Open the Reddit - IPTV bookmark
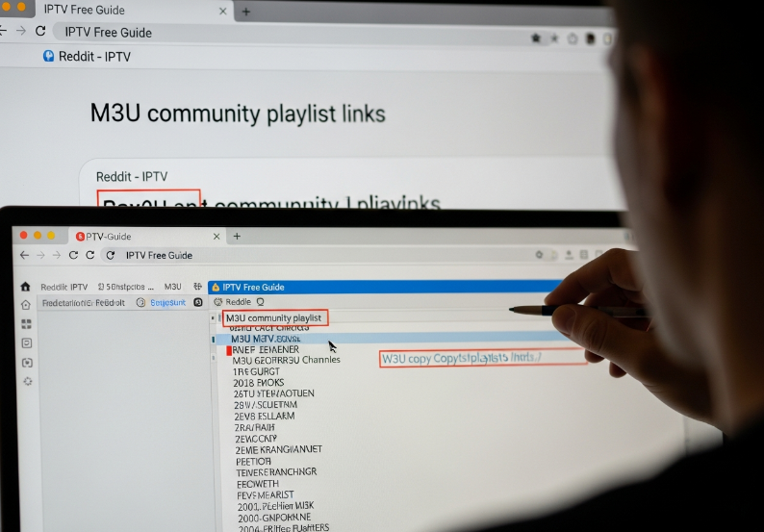 pyautogui.click(x=88, y=57)
